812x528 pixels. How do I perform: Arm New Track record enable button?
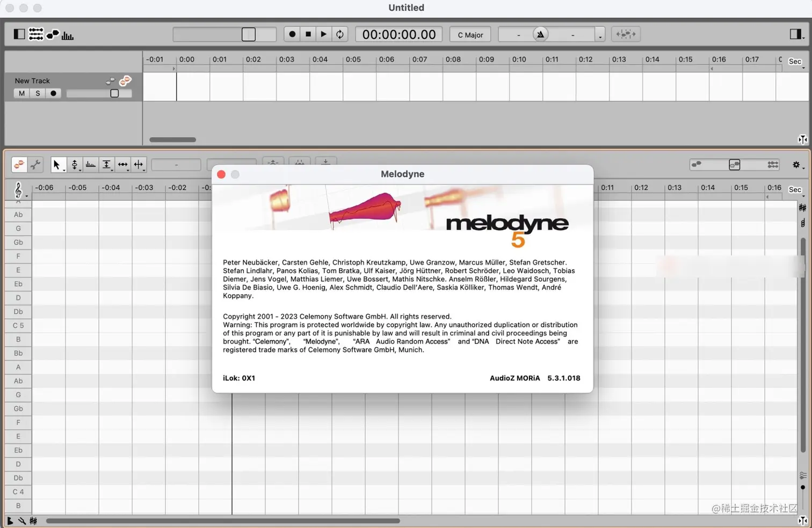[53, 93]
